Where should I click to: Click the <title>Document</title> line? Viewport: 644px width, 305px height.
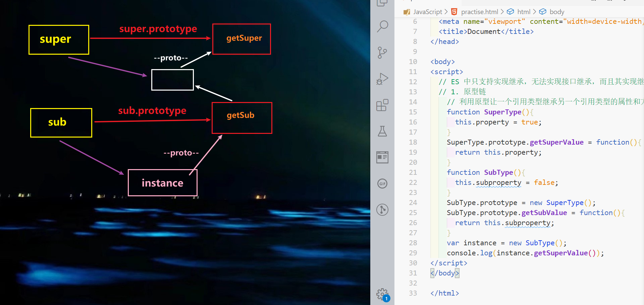486,32
